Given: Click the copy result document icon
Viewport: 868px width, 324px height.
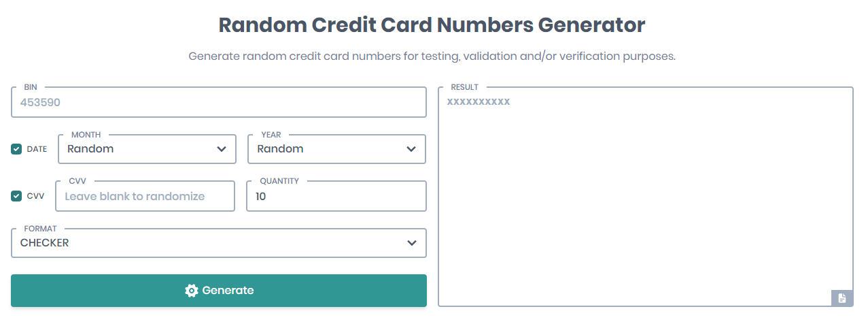Looking at the screenshot, I should [841, 297].
